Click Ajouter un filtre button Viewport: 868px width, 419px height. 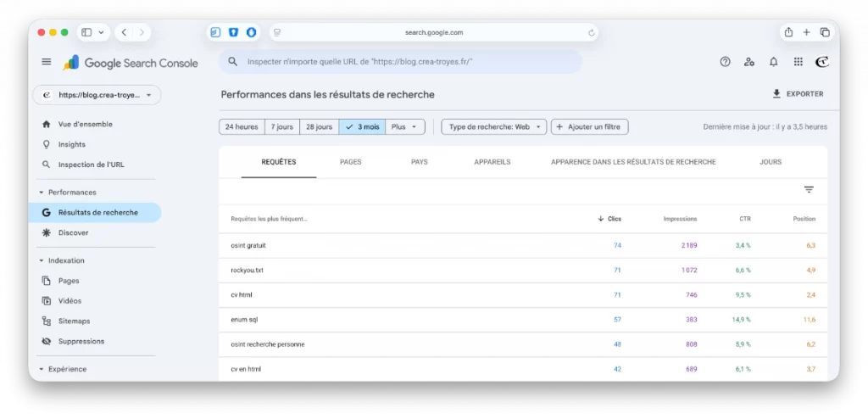point(590,127)
